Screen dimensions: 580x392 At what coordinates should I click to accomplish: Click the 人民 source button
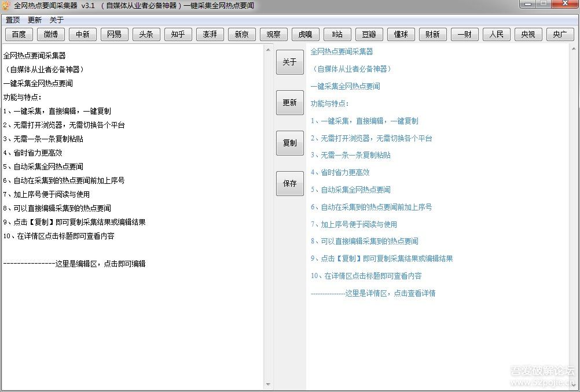[496, 34]
